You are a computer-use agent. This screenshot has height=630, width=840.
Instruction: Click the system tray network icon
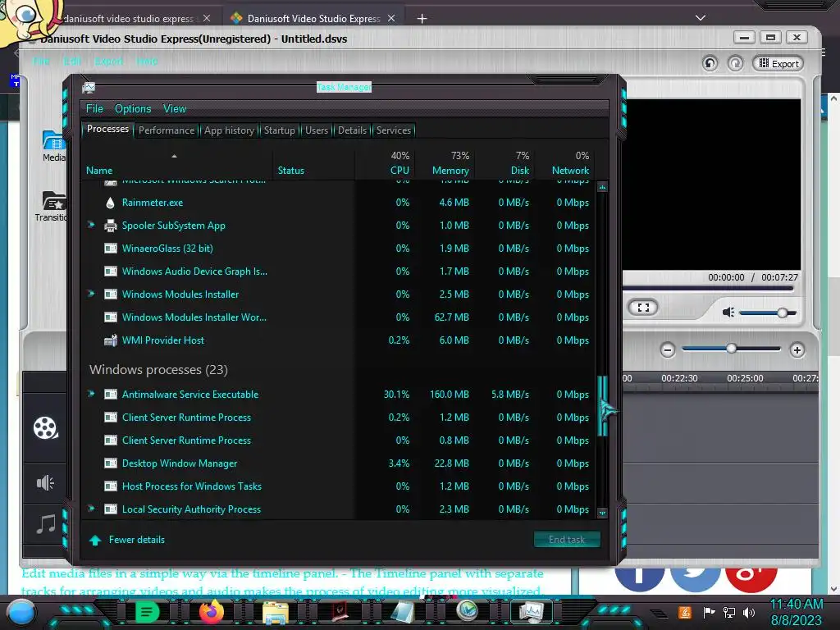click(729, 612)
